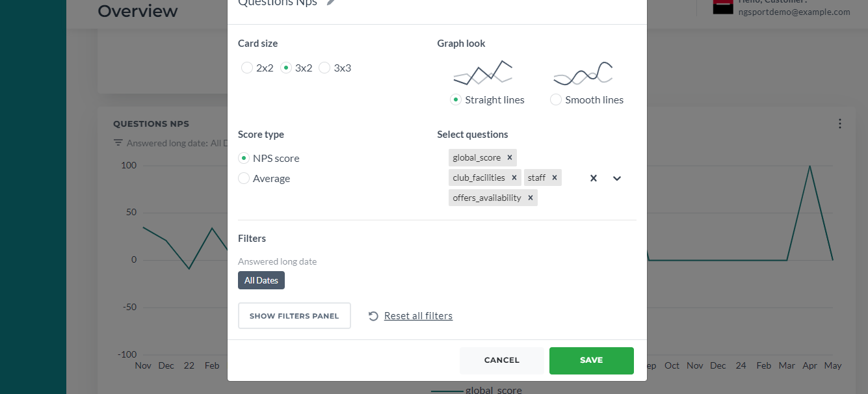Cancel the card settings dialog

[x=502, y=360]
